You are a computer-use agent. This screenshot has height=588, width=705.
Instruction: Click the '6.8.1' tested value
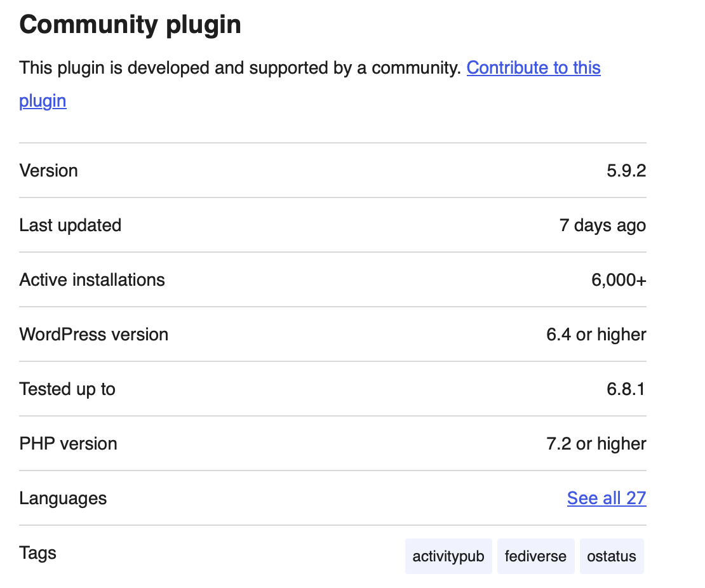point(626,389)
